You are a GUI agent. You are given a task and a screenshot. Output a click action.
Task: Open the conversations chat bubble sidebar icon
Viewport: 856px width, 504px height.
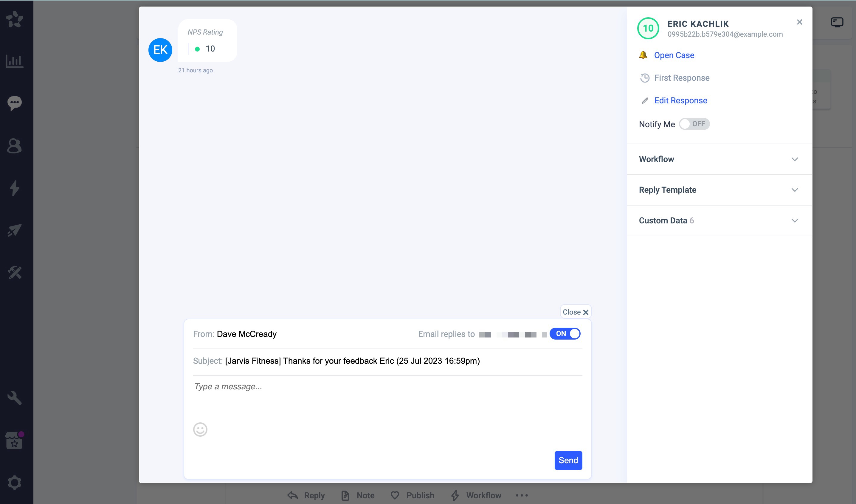pyautogui.click(x=15, y=103)
